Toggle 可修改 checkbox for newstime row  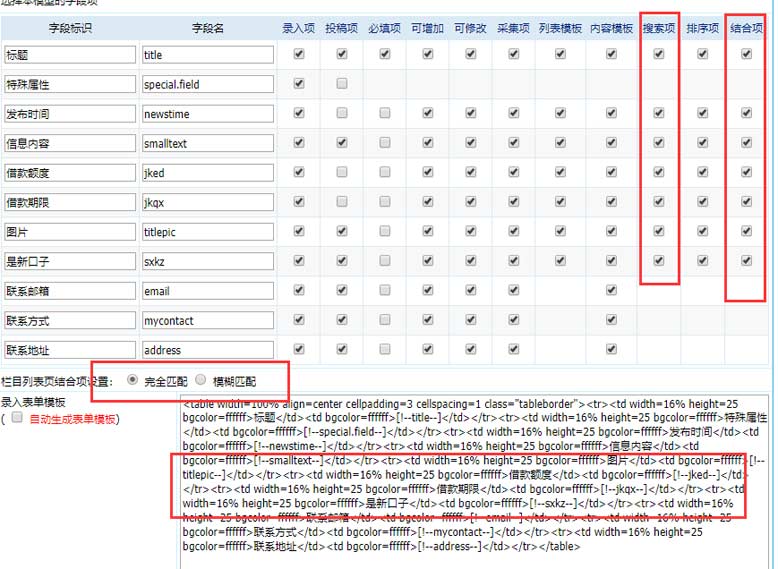[x=471, y=113]
